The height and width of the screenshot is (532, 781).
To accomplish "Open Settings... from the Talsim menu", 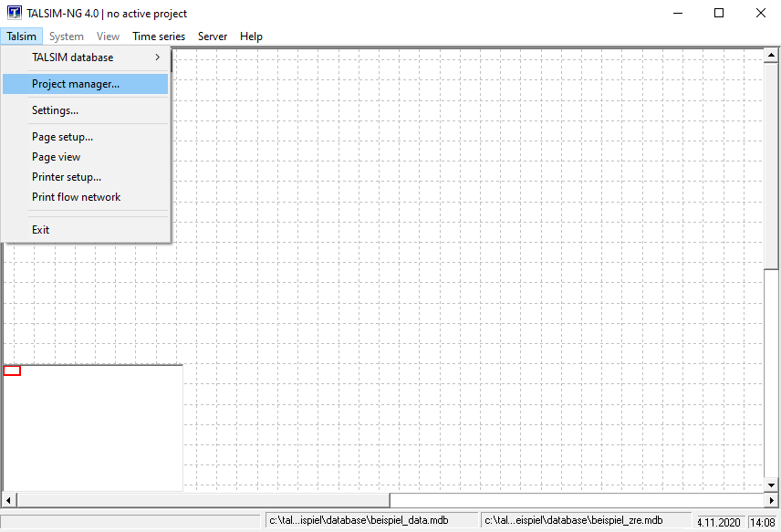I will [86, 110].
